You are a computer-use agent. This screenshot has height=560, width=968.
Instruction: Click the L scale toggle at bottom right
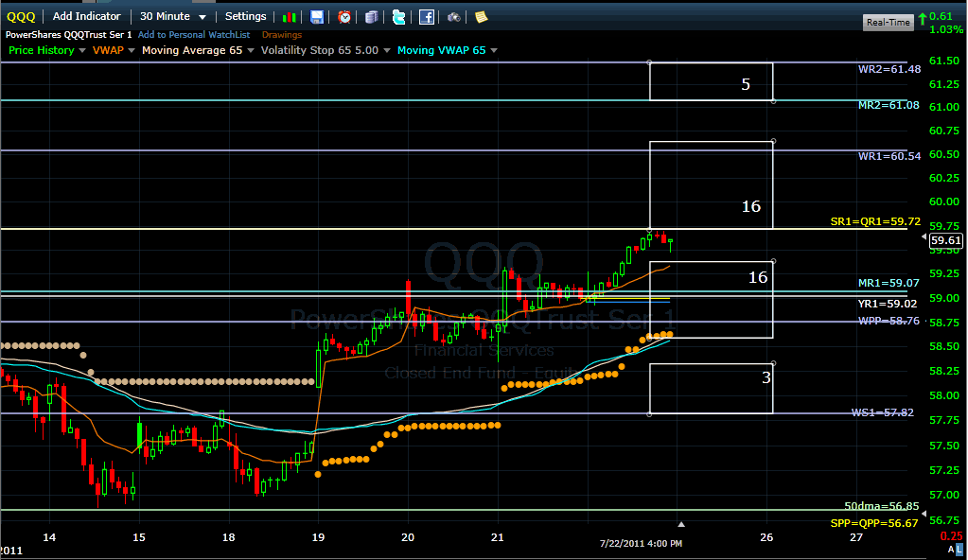[x=960, y=549]
